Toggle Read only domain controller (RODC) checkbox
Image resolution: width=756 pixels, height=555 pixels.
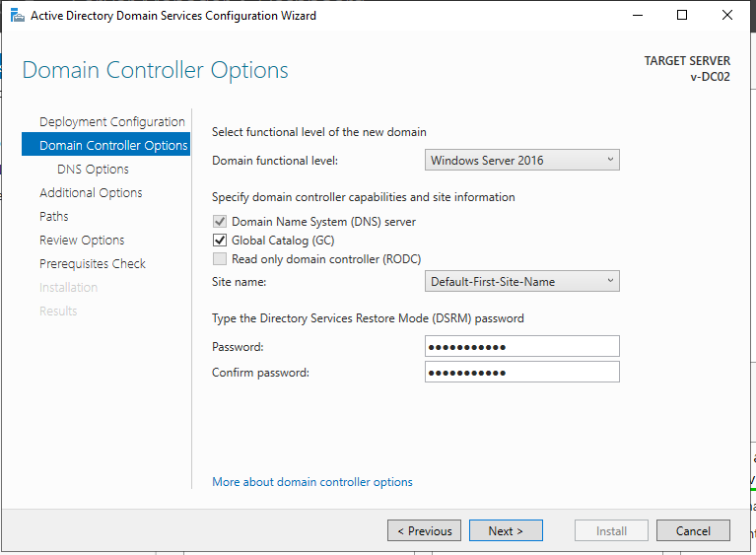220,259
